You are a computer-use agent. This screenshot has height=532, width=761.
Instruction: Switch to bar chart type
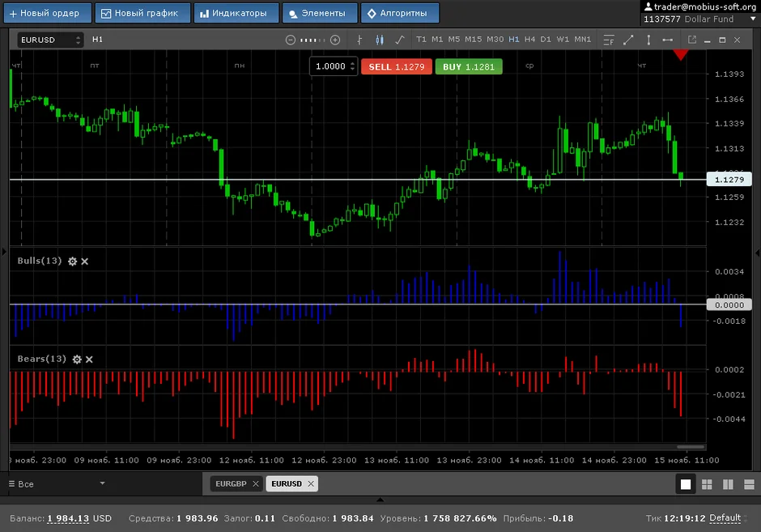359,40
